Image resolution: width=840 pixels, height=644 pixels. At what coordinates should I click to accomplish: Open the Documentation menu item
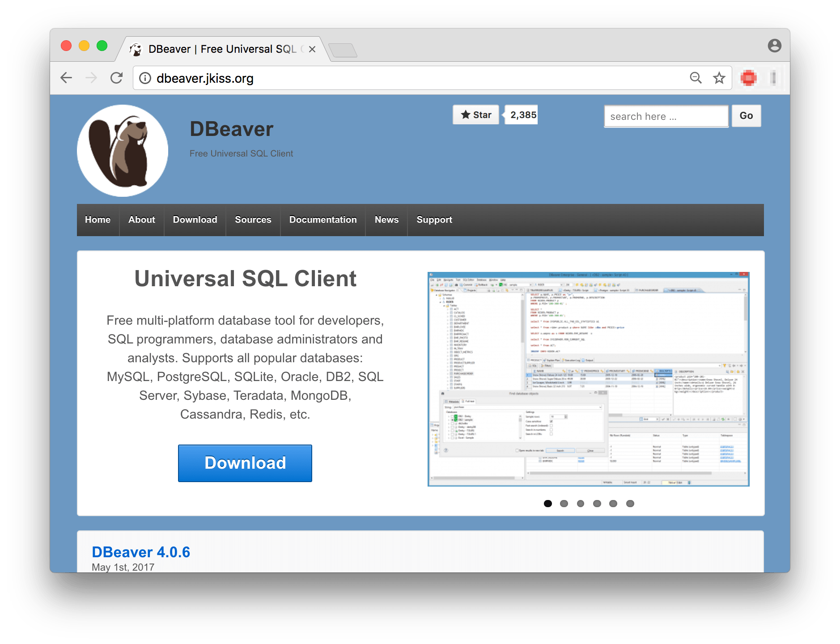click(323, 220)
